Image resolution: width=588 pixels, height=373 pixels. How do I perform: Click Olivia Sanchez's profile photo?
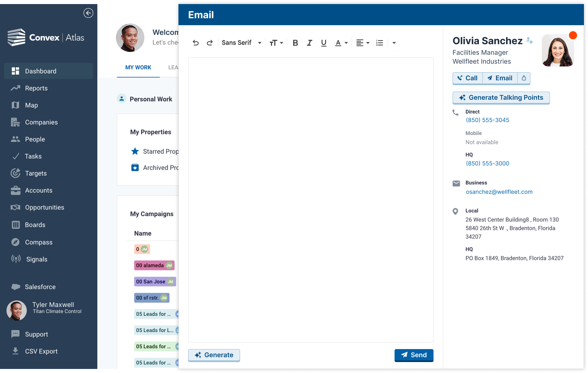pyautogui.click(x=558, y=50)
